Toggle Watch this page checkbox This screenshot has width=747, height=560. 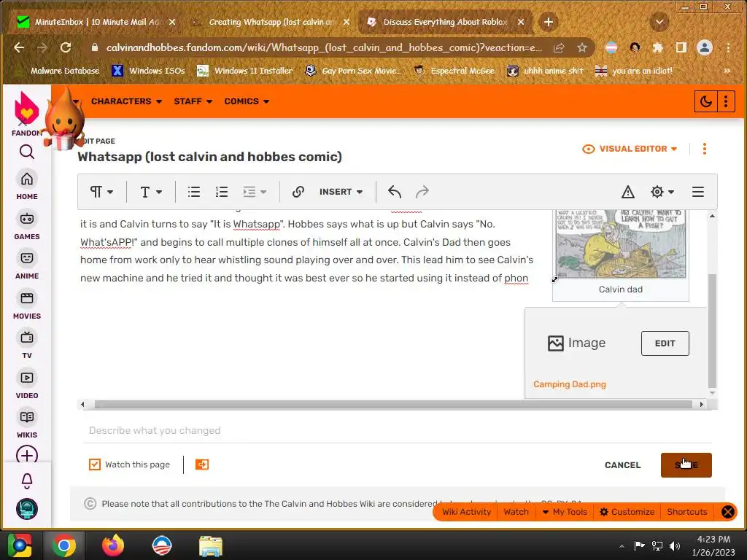point(95,464)
